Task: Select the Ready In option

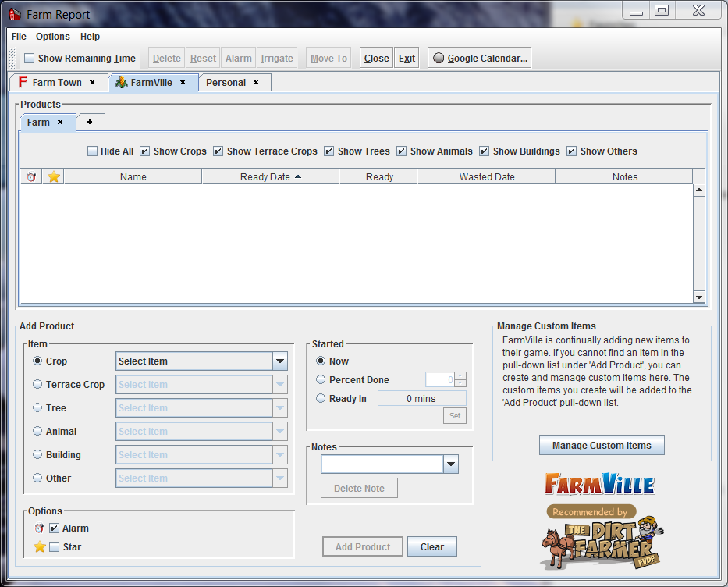Action: pos(321,398)
